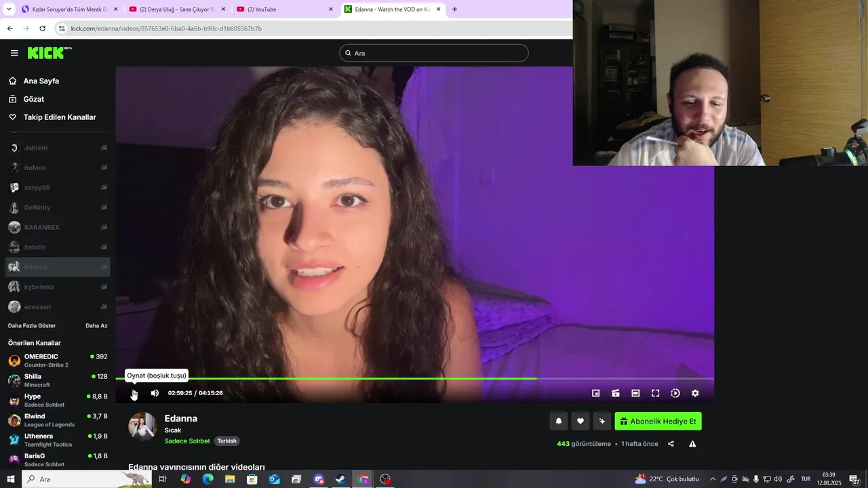The image size is (868, 488).
Task: Show hidden system tray icons chevron
Action: click(713, 479)
